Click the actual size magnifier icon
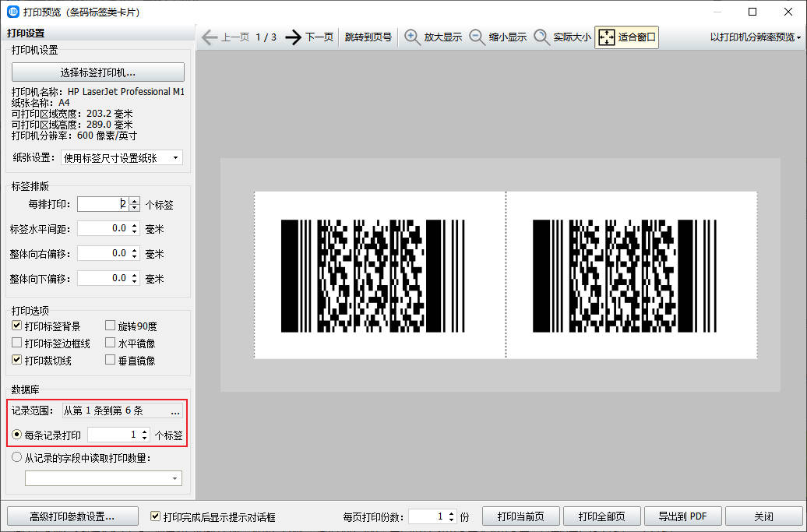 (542, 37)
